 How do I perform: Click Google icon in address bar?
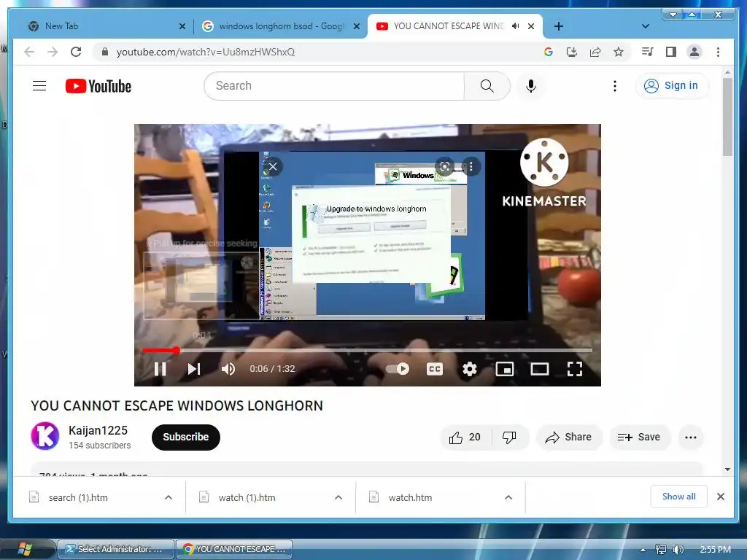pyautogui.click(x=549, y=52)
